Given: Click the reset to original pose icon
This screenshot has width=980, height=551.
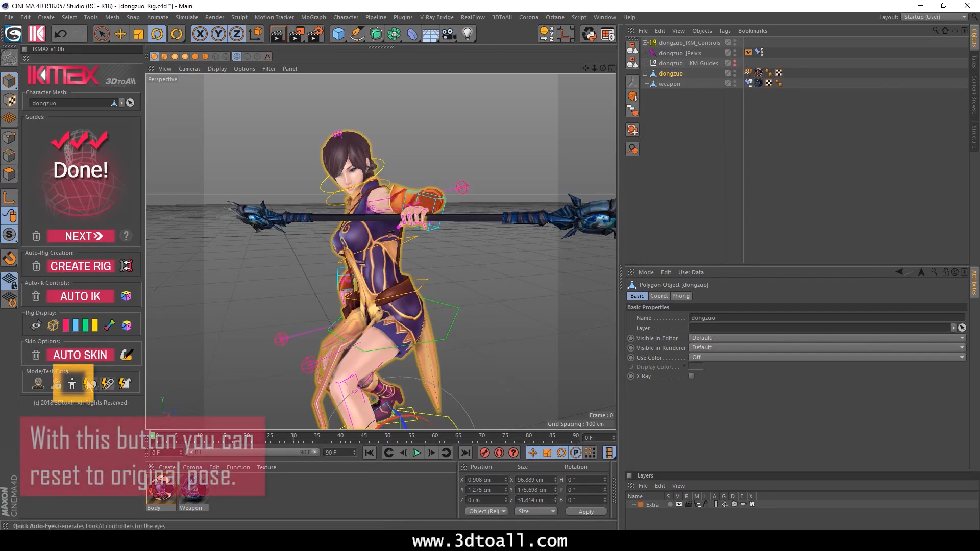Looking at the screenshot, I should click(72, 384).
